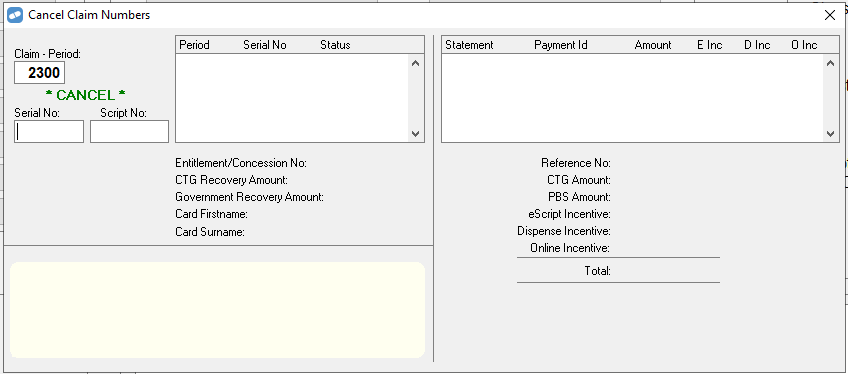Click the green * CANCEL * text

(x=85, y=95)
